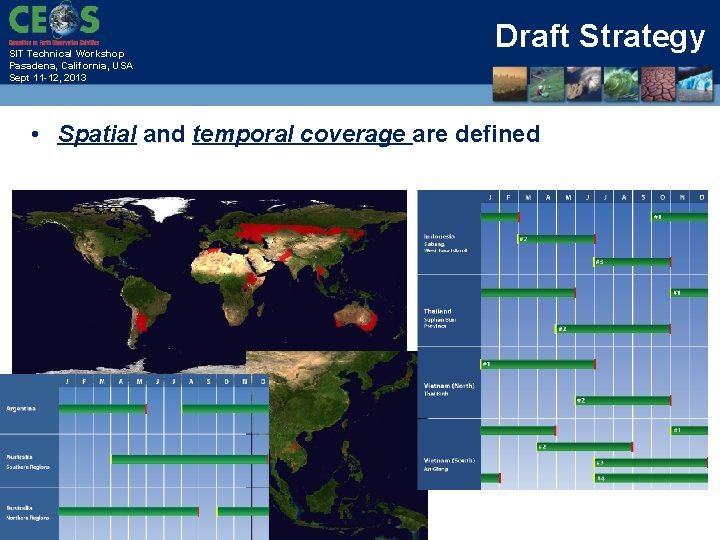
Task: Click "F" month header in Asia chart
Action: (x=508, y=197)
